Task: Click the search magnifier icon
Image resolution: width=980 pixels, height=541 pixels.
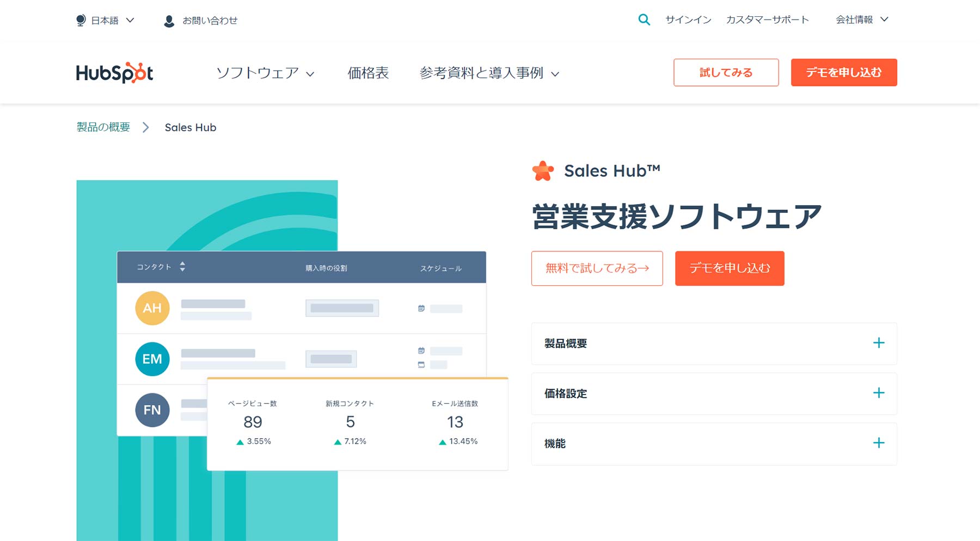Action: point(644,20)
